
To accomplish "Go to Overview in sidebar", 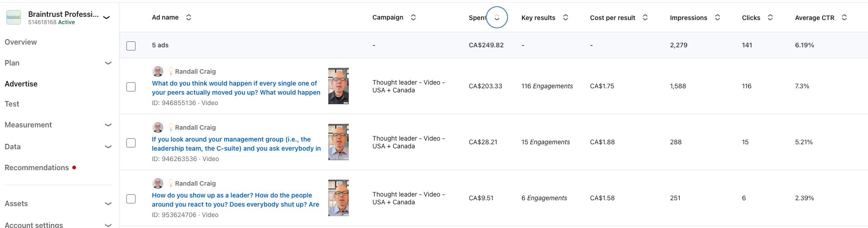I will [x=21, y=42].
